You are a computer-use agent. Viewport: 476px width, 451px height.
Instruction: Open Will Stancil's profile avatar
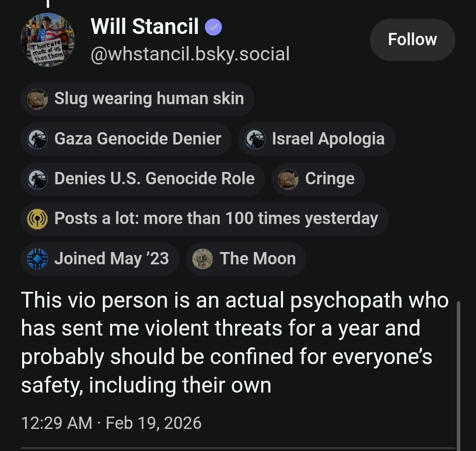click(48, 40)
